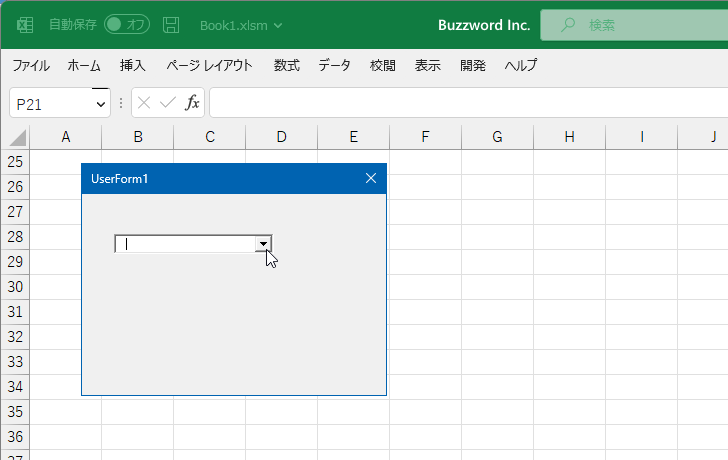Open the ファイル menu tab

pos(31,65)
